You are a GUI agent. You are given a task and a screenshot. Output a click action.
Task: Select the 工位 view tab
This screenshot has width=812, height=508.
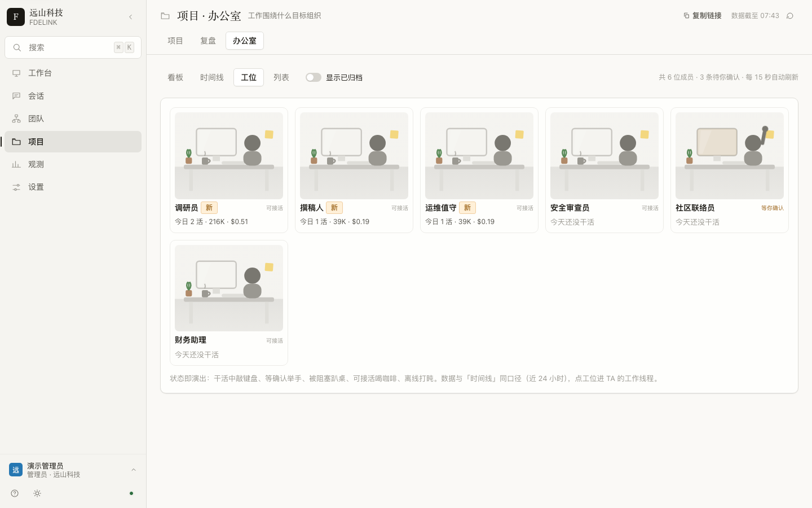click(249, 77)
